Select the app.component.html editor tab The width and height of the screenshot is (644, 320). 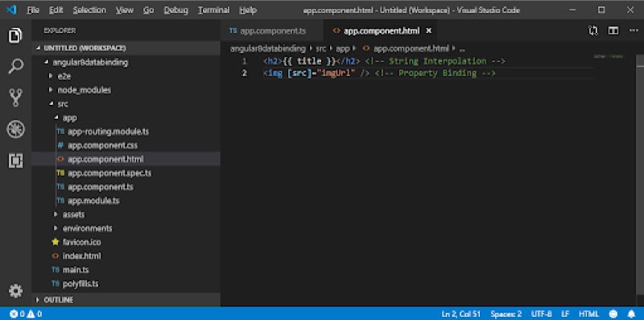point(380,31)
